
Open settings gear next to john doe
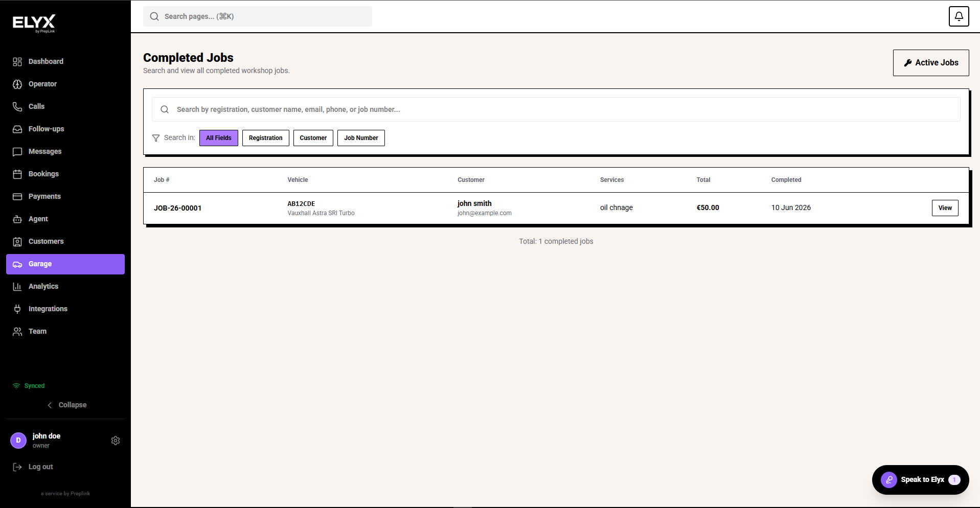coord(116,441)
